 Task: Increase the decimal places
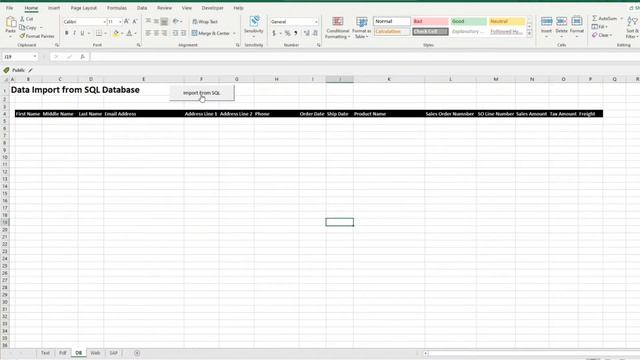[307, 33]
